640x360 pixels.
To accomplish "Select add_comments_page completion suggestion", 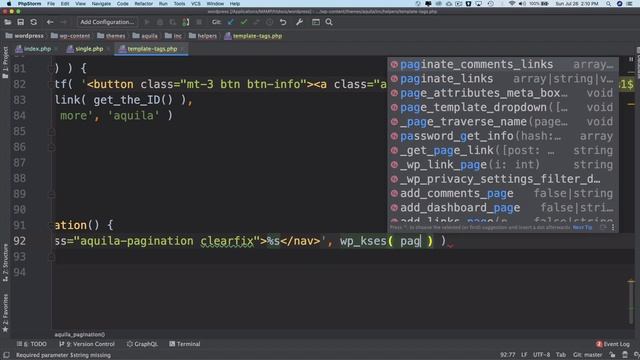I will [503, 193].
